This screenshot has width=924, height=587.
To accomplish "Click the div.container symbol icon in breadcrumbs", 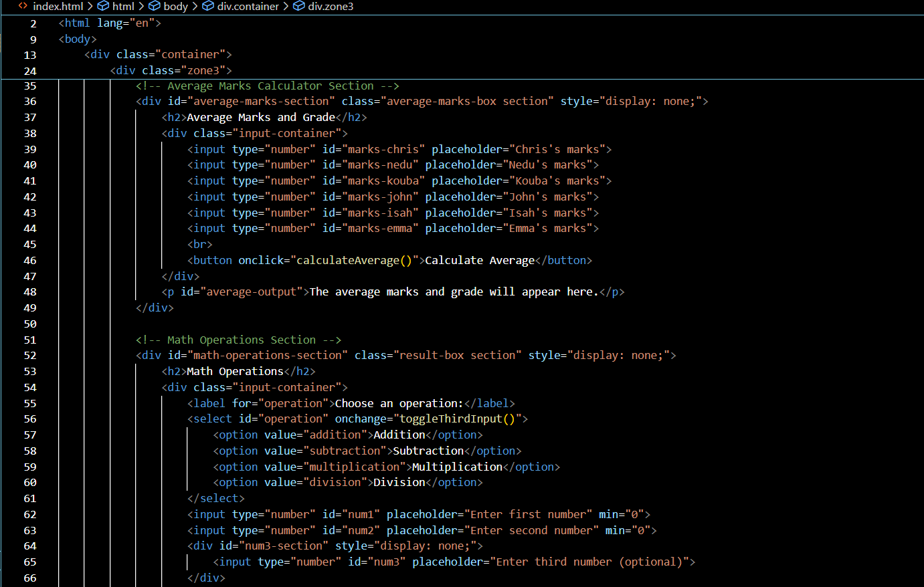I will pyautogui.click(x=208, y=6).
